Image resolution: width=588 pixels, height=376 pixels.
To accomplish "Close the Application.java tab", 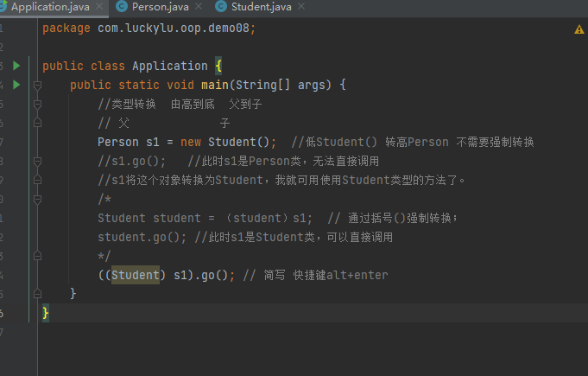I will pyautogui.click(x=102, y=7).
